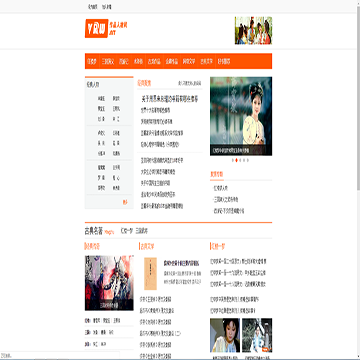Open the Three Kingdoms warrior poster thumbnail
This screenshot has width=360, height=360.
[x=109, y=283]
